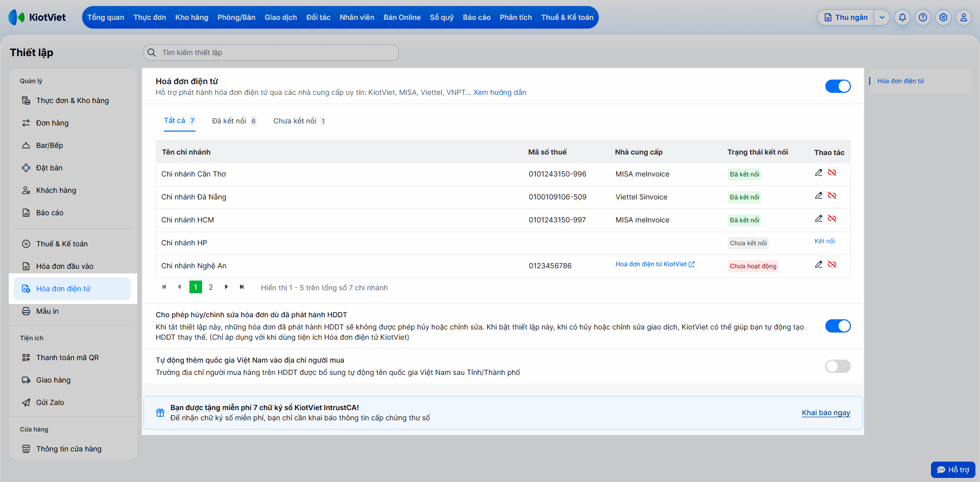Image resolution: width=980 pixels, height=482 pixels.
Task: Open Đơn hàng settings
Action: (x=72, y=123)
